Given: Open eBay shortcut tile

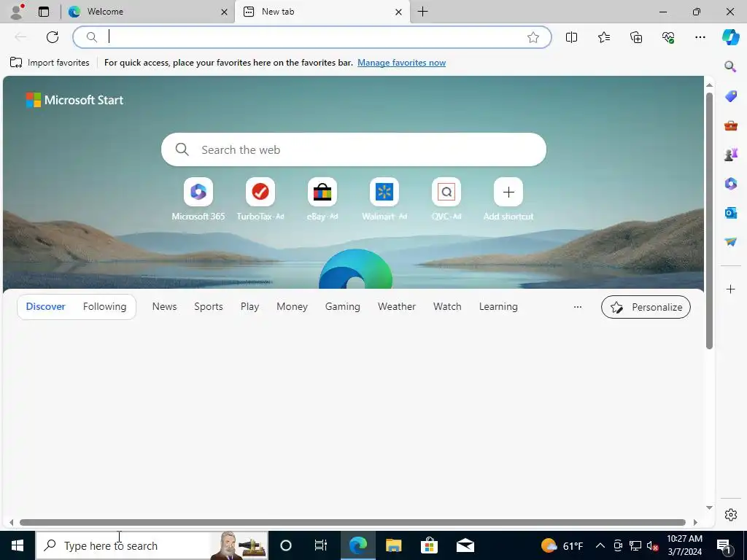Looking at the screenshot, I should click(322, 192).
